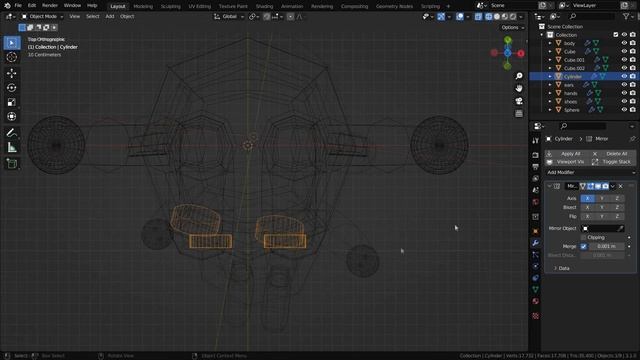This screenshot has width=640, height=360.
Task: Expand the hands object tree
Action: click(x=550, y=93)
